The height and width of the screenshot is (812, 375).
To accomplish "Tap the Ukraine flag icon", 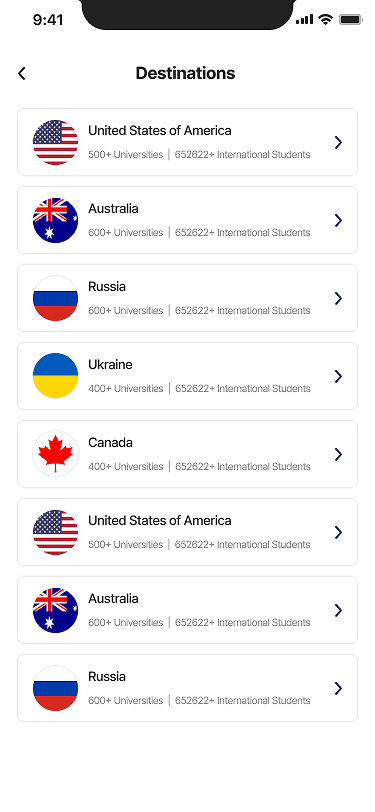I will pyautogui.click(x=55, y=376).
